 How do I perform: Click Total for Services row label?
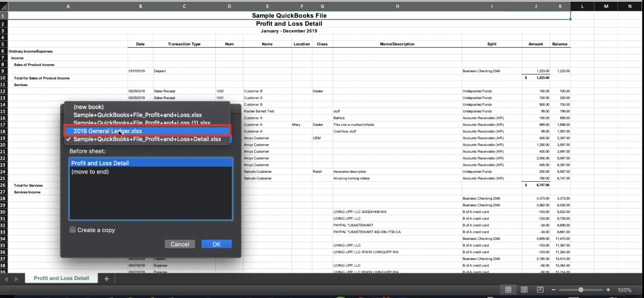(x=28, y=185)
